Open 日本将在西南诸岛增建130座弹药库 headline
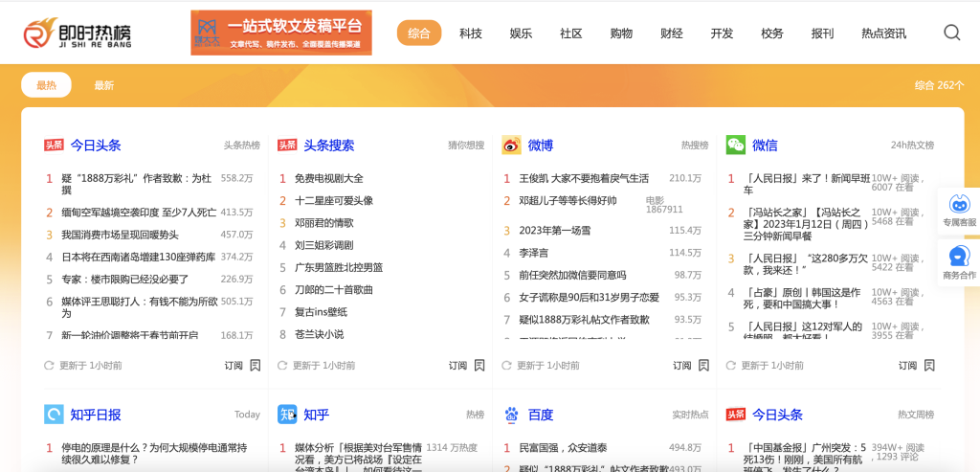 139,257
